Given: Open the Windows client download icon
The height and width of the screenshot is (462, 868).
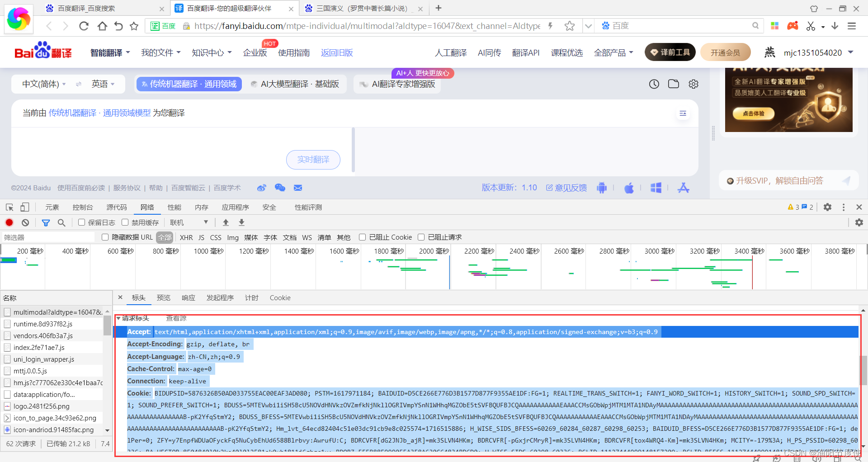Looking at the screenshot, I should point(656,188).
